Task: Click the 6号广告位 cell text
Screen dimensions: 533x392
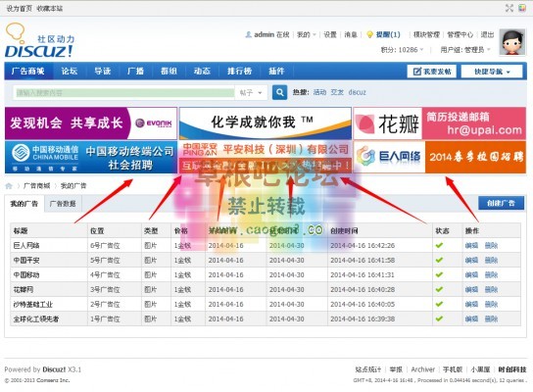Action: coord(105,245)
